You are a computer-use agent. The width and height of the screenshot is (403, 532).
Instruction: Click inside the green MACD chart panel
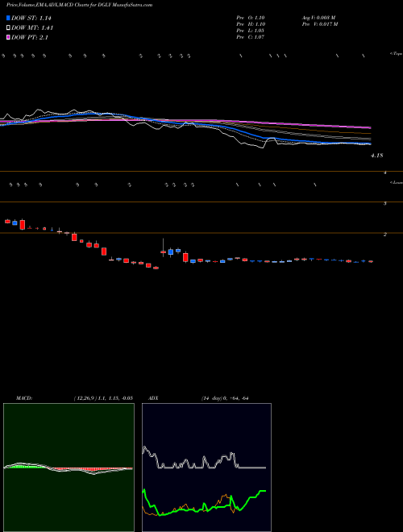pos(69,468)
